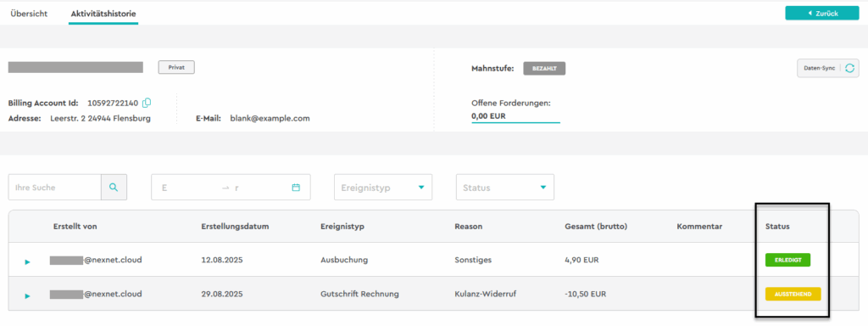The height and width of the screenshot is (326, 868).
Task: Select the Aktivitätshistorie tab
Action: pyautogui.click(x=103, y=14)
